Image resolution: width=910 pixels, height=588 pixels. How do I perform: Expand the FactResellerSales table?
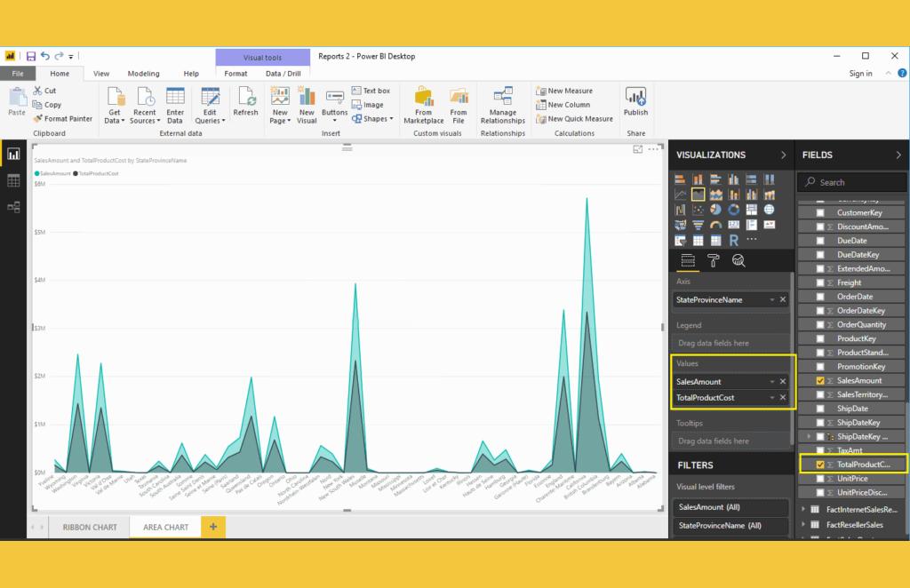coord(803,525)
